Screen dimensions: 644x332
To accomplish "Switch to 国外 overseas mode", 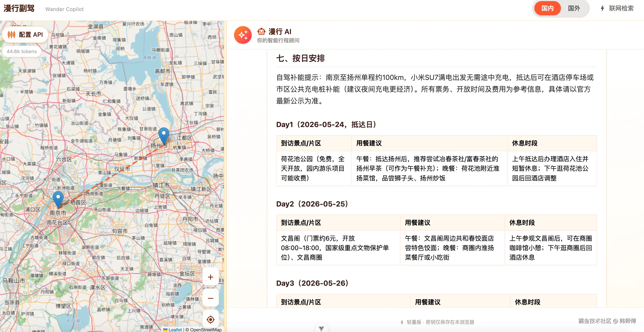I will [x=574, y=8].
